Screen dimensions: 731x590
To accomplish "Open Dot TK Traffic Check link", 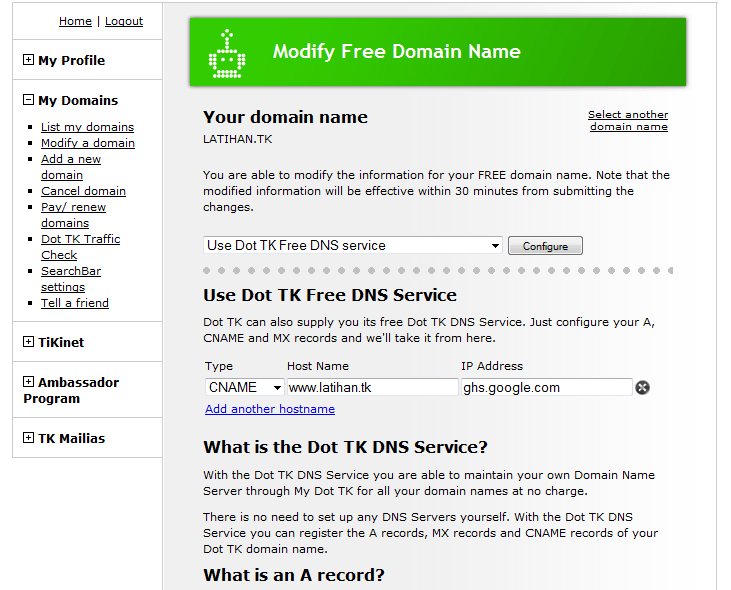I will point(81,247).
